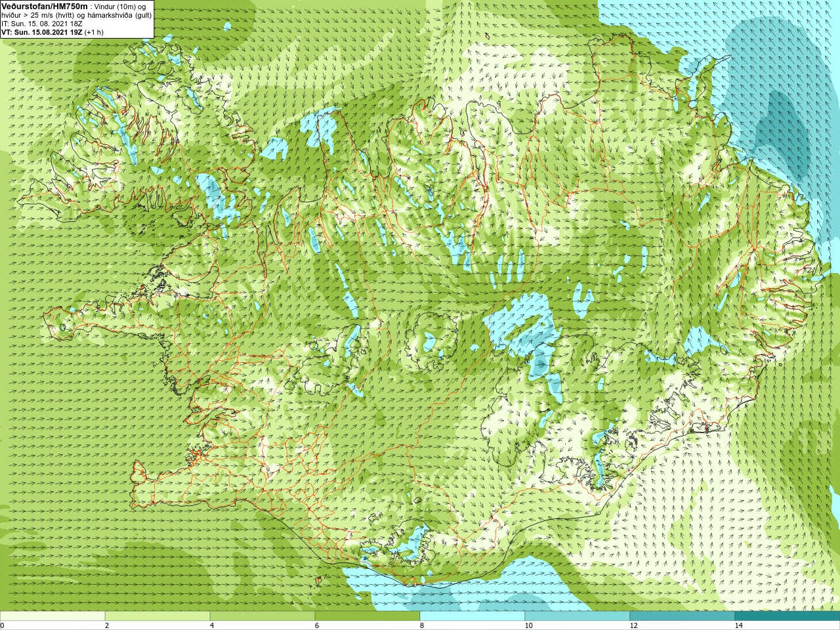The height and width of the screenshot is (630, 840).
Task: Click the 'VT: Sun. 15.08.2021 19Z (+1 h)' line
Action: point(52,32)
